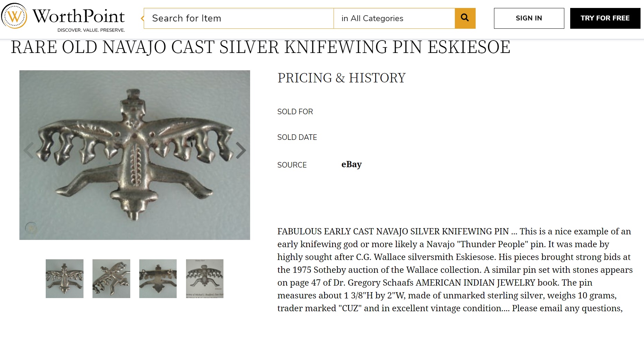644x341 pixels.
Task: Click the RARE OLD NAVAJO item title
Action: point(260,47)
